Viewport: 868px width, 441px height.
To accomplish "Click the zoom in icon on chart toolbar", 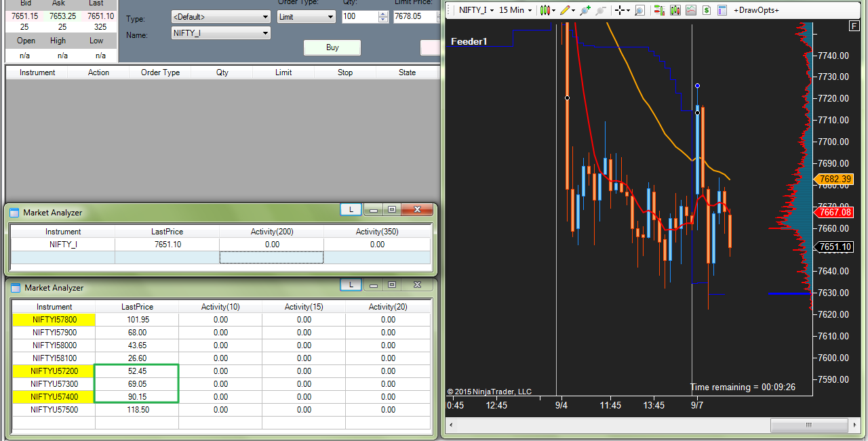I will pyautogui.click(x=585, y=10).
